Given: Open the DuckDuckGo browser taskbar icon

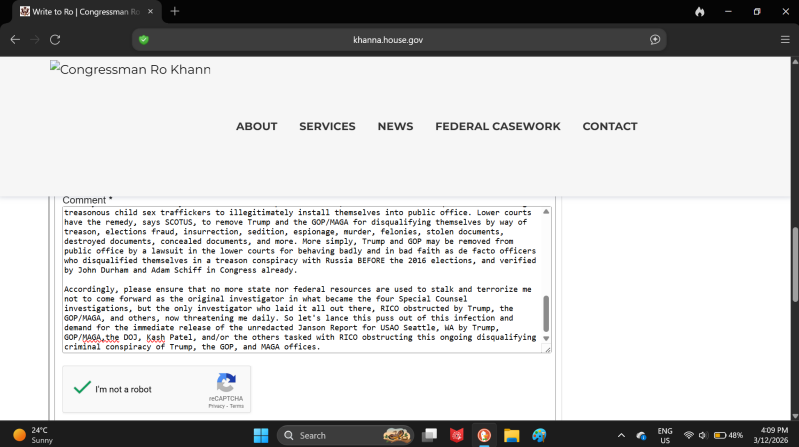Looking at the screenshot, I should click(x=484, y=435).
